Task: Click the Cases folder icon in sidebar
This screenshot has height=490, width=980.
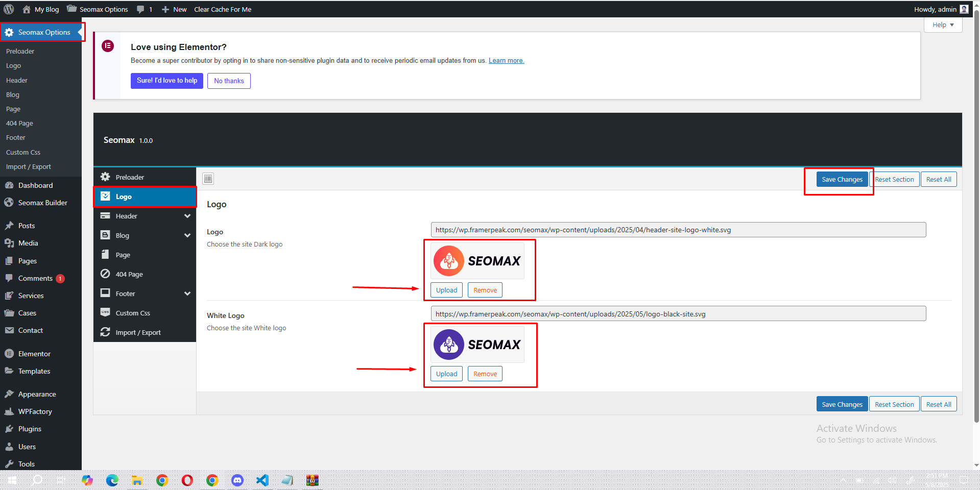Action: [9, 313]
